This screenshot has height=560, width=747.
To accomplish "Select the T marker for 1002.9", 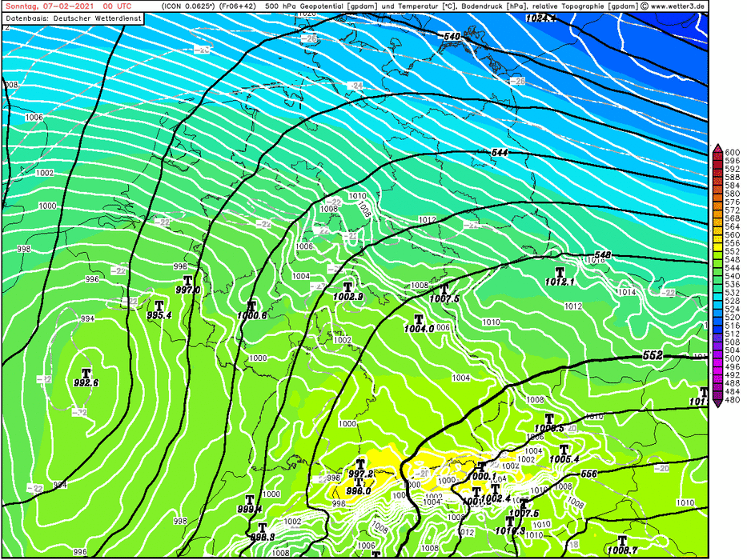I will coord(347,286).
